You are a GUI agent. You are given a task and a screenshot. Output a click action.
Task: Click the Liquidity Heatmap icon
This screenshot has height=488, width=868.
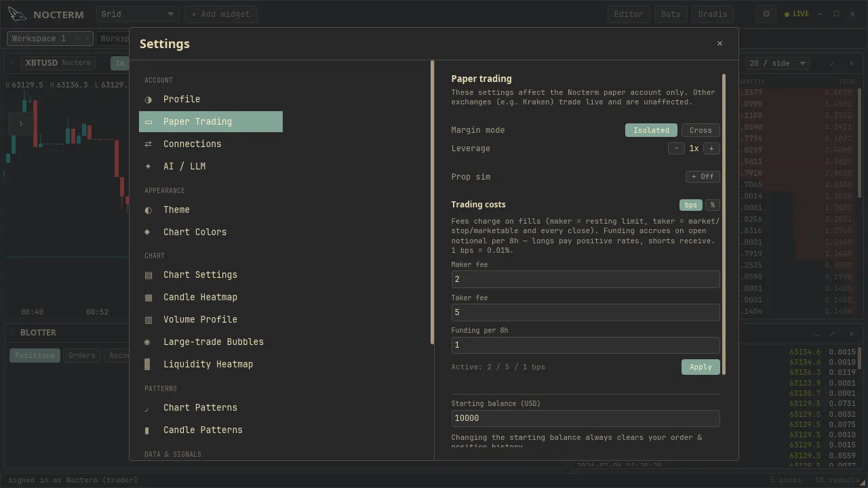point(147,365)
